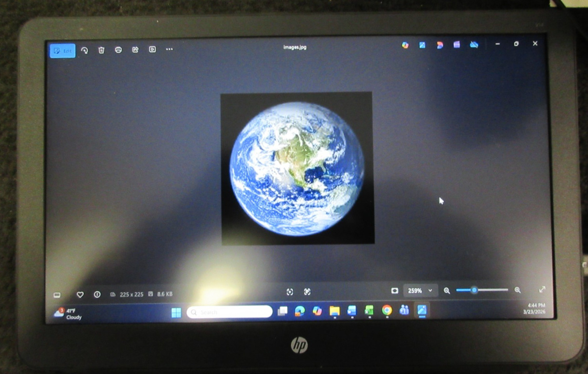Screen dimensions: 588x374
Task: Open the Edit image button
Action: 62,51
